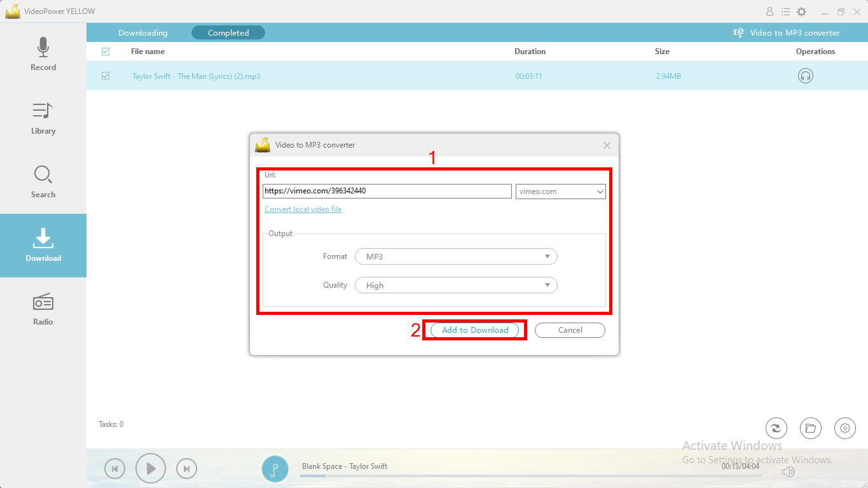Select the Completed tab
Viewport: 868px width, 488px height.
coord(228,32)
